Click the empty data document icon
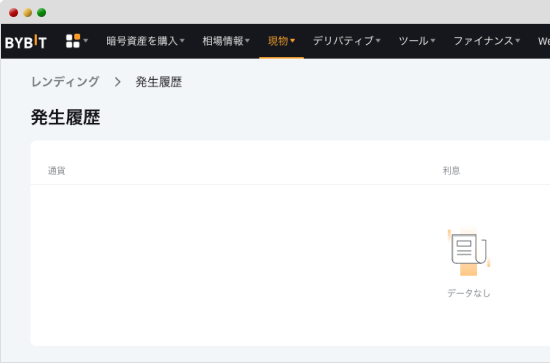Screen dimensions: 550x363 [x=469, y=252]
